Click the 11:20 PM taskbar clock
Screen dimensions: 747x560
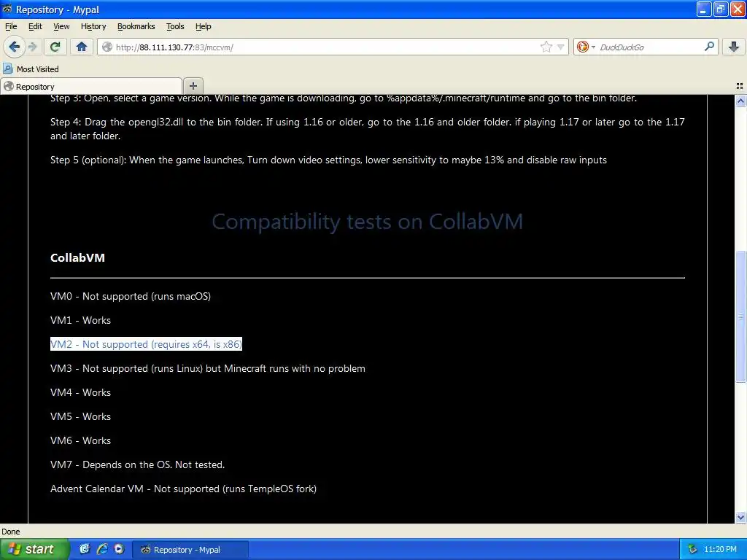(720, 549)
